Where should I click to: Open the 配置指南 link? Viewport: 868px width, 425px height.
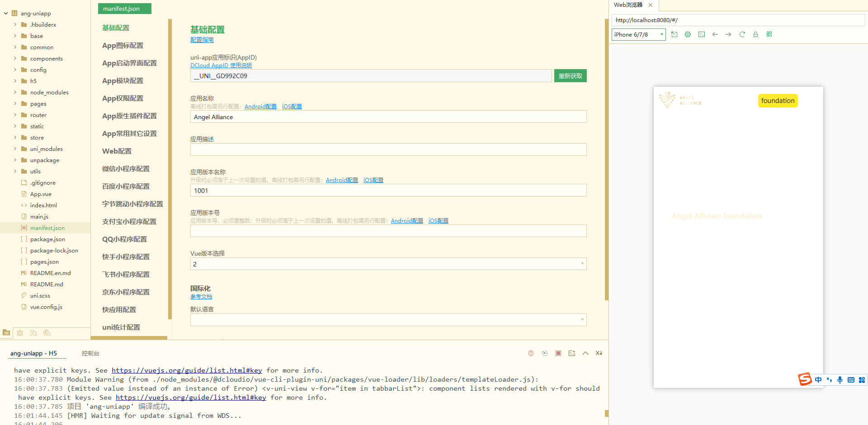point(202,40)
